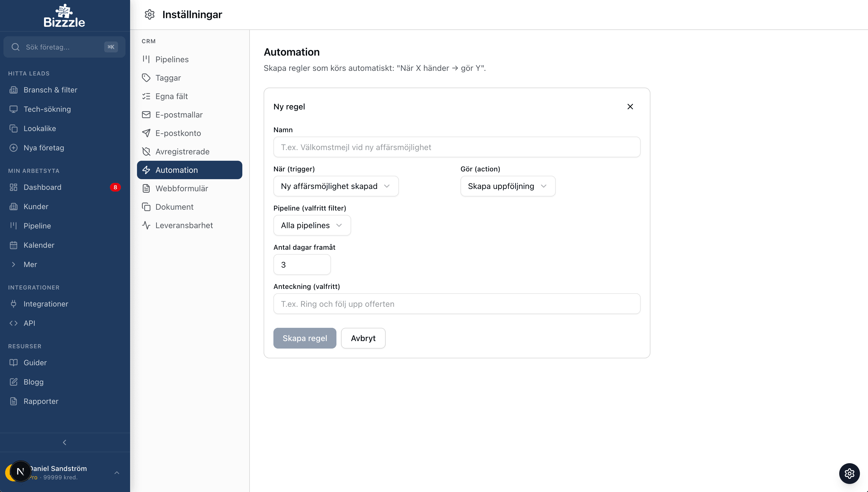The height and width of the screenshot is (492, 868).
Task: Go to Dashboard in the sidebar
Action: (x=42, y=187)
